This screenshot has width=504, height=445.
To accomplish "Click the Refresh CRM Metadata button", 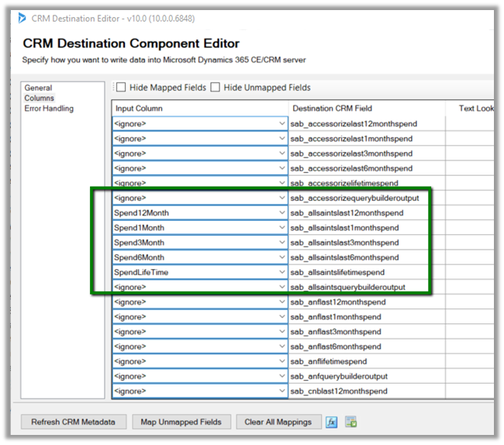I will click(x=74, y=423).
